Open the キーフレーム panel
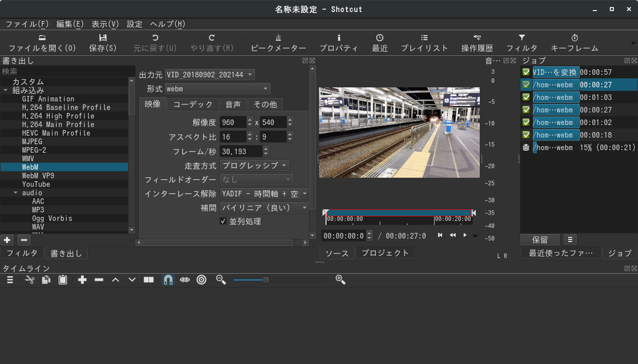 (x=575, y=43)
